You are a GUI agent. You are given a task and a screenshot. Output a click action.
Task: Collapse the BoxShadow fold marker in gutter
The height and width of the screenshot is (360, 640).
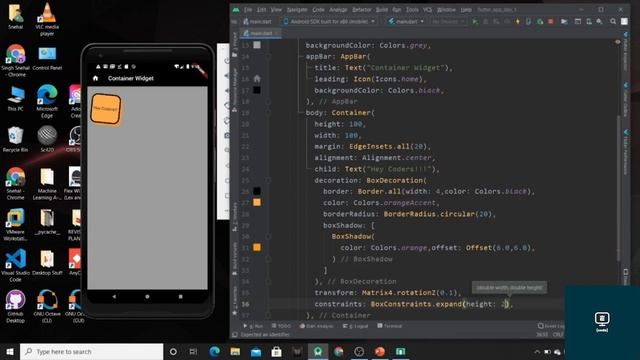[268, 236]
